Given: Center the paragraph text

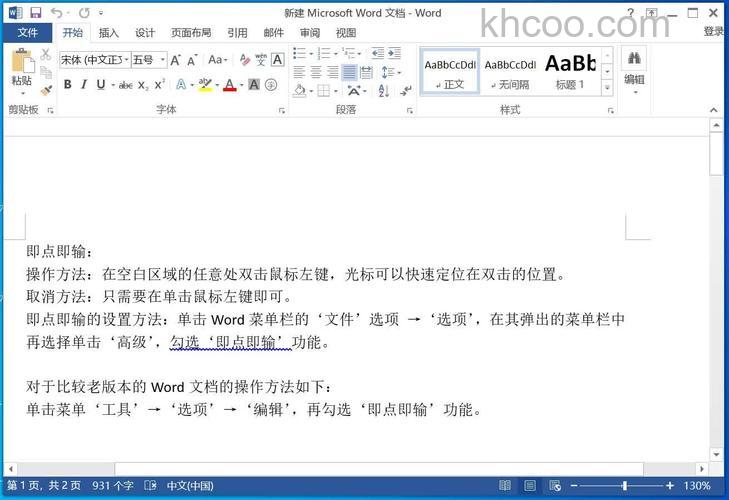Looking at the screenshot, I should click(x=316, y=72).
